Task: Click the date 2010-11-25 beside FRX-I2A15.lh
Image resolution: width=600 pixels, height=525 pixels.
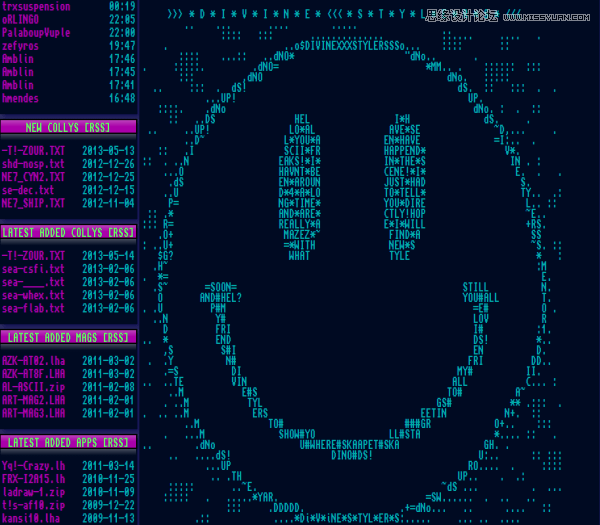Action: point(109,479)
